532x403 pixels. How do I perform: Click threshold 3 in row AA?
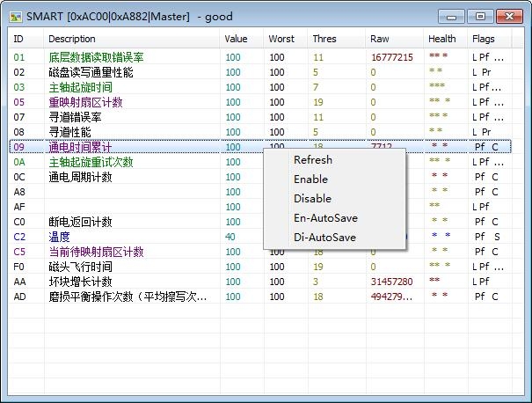[316, 282]
